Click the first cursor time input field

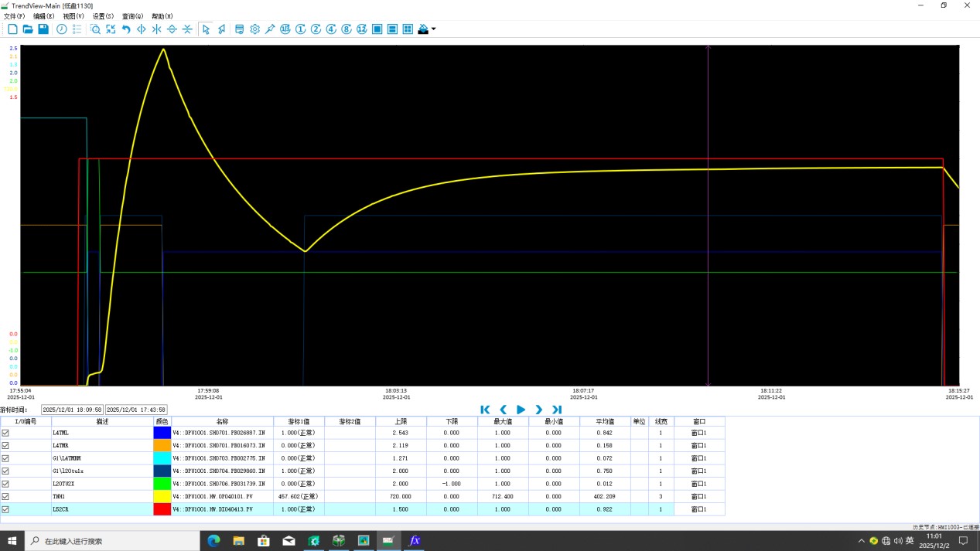tap(72, 410)
